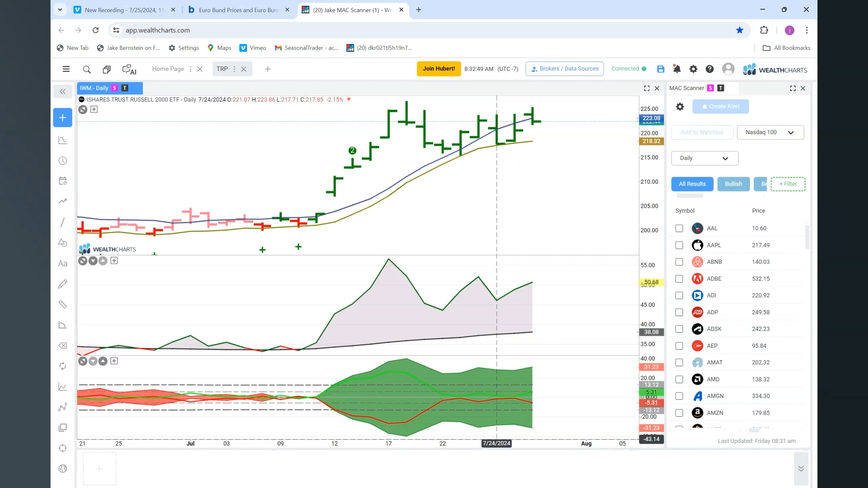Viewport: 868px width, 488px height.
Task: Click the IWM - Daily chart title
Action: pos(94,88)
